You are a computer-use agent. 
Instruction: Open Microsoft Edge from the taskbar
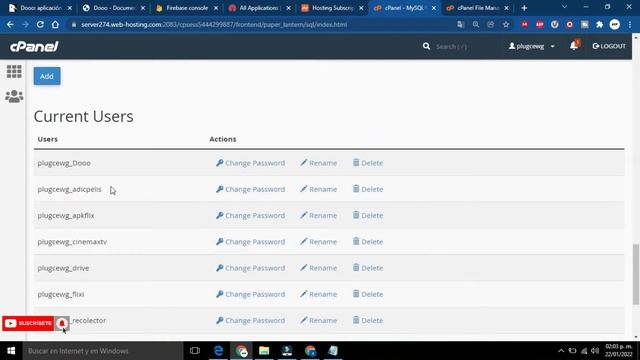(x=218, y=351)
